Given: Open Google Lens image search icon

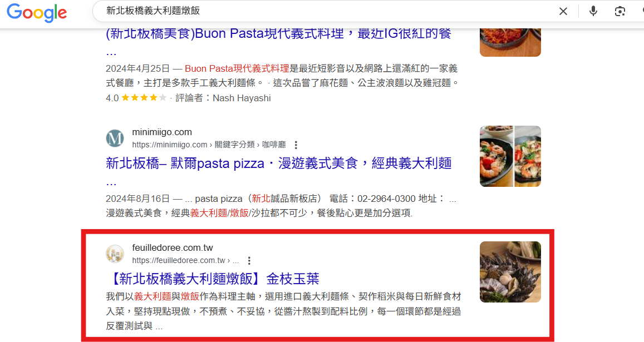Looking at the screenshot, I should pos(620,11).
